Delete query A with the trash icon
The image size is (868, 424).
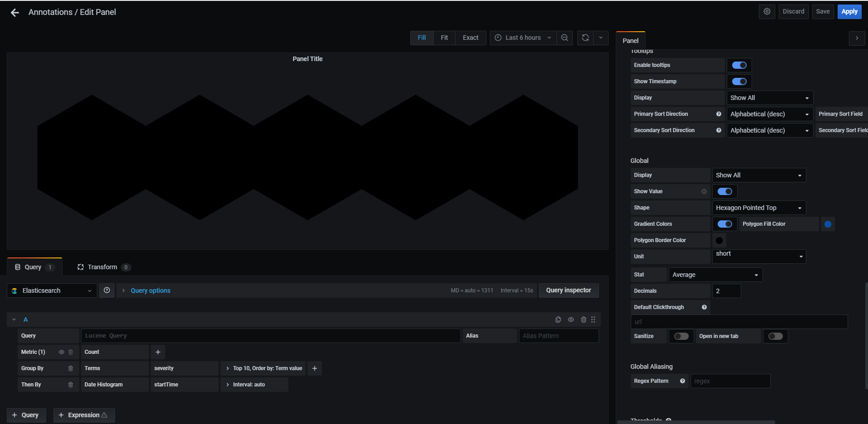tap(583, 319)
